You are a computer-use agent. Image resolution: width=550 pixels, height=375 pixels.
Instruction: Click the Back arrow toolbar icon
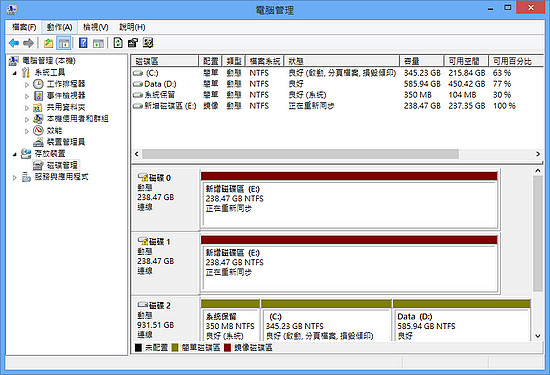(14, 43)
